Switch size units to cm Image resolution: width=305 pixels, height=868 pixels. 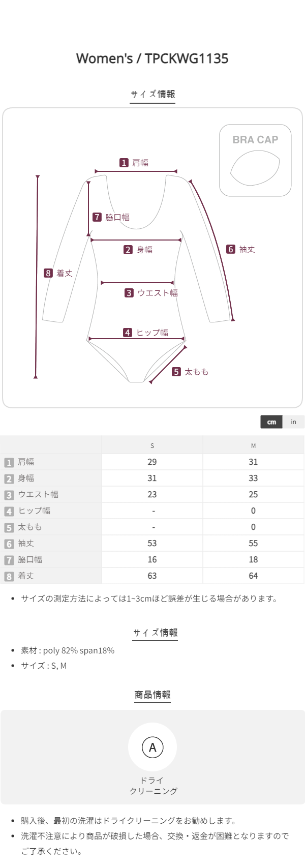(x=271, y=422)
